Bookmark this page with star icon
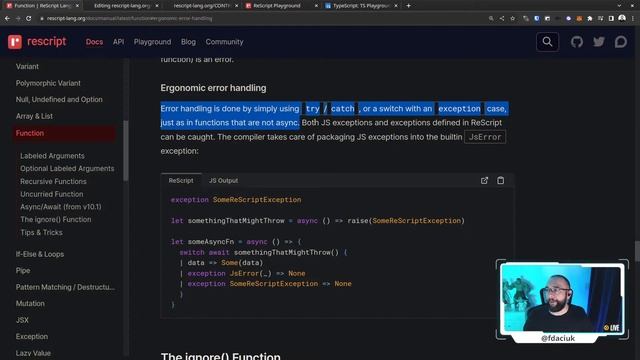Screen dimensions: 640x360 pyautogui.click(x=513, y=18)
